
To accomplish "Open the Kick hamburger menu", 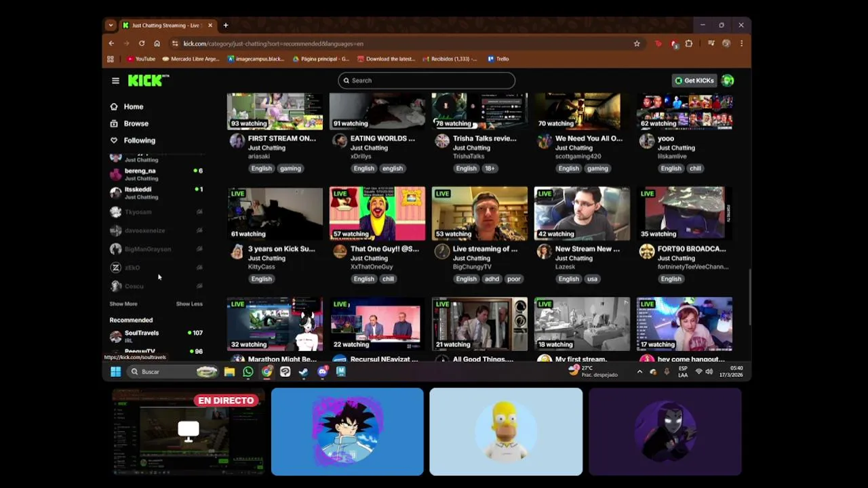I will [x=115, y=81].
